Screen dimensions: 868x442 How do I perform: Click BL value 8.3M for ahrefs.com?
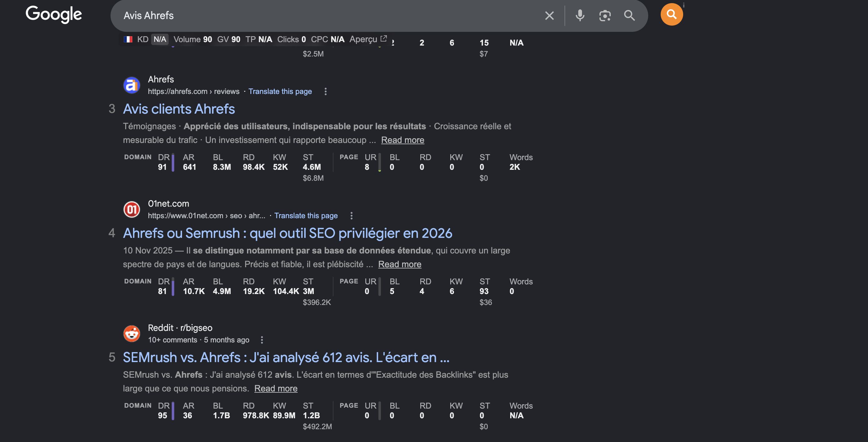click(222, 167)
